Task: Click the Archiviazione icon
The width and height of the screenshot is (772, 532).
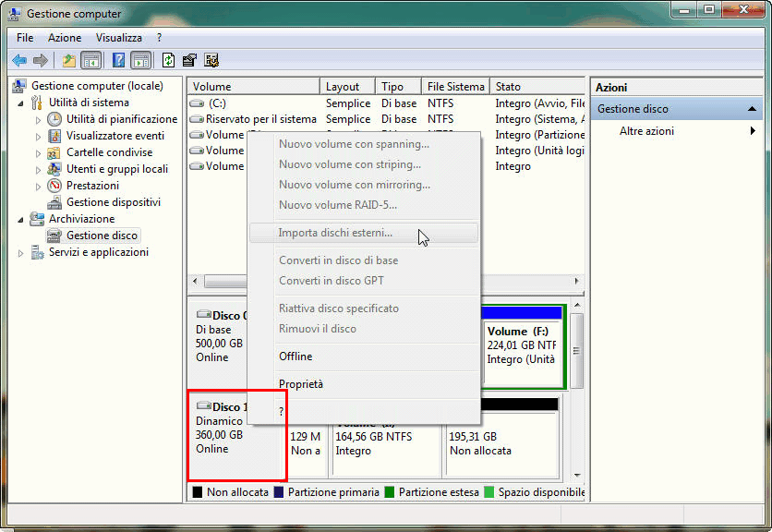Action: [37, 219]
